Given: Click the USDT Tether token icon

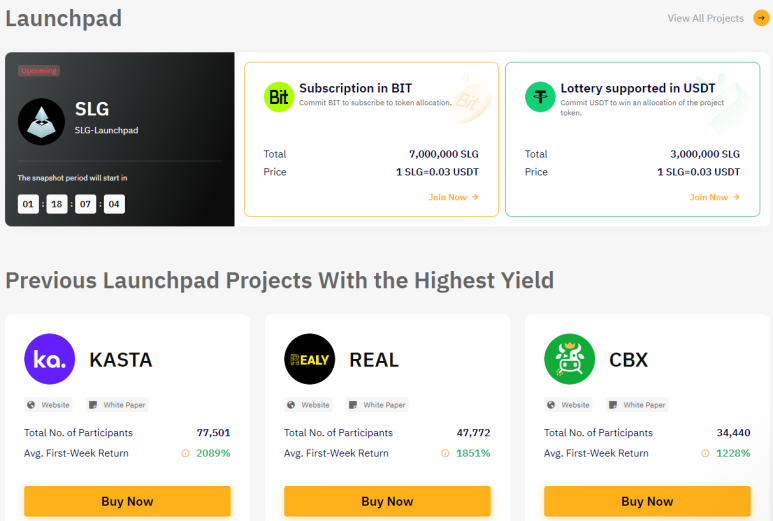Looking at the screenshot, I should pos(540,97).
